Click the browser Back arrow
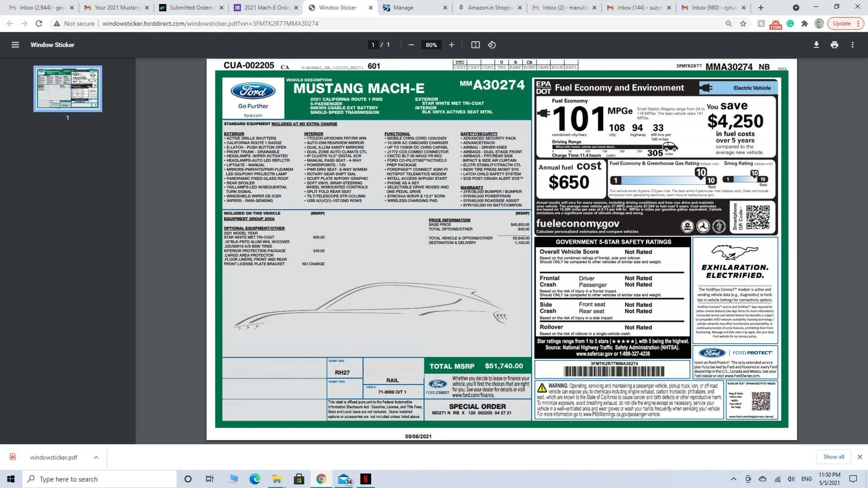The height and width of the screenshot is (488, 868). click(10, 23)
